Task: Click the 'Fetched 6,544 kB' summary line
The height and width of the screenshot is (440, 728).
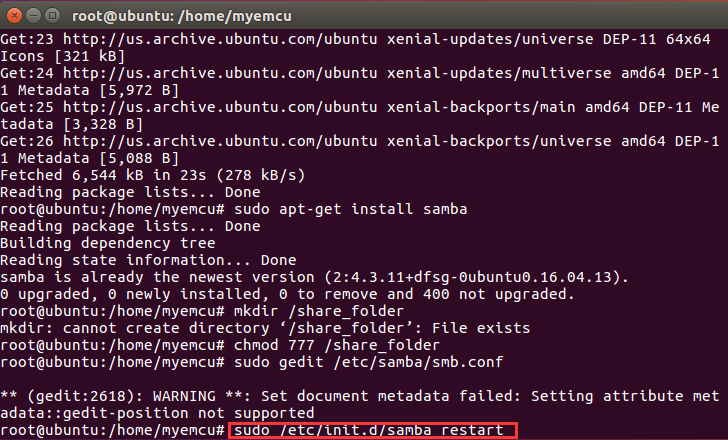Action: tap(153, 175)
